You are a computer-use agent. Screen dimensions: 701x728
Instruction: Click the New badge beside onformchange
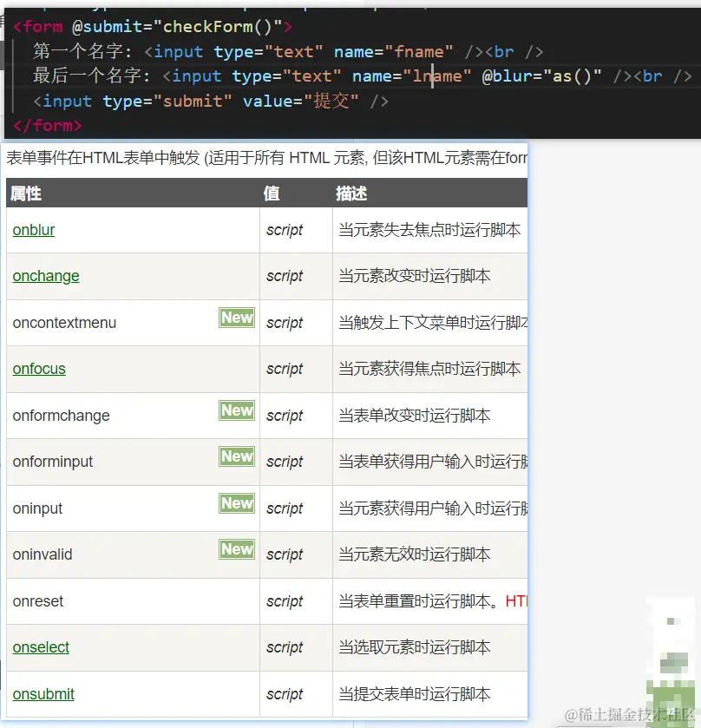(x=237, y=410)
